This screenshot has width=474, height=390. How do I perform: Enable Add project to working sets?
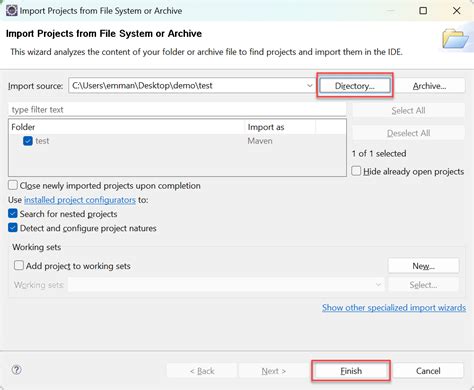click(x=19, y=265)
